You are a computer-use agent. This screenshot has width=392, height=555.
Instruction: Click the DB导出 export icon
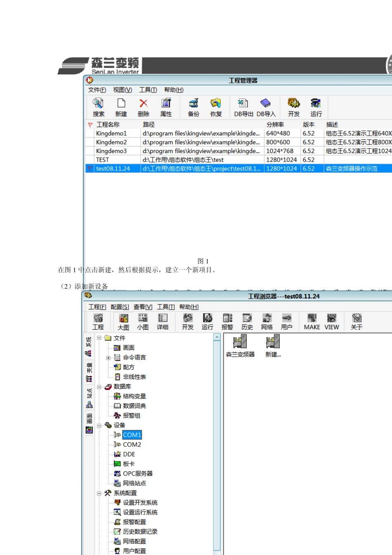[243, 107]
